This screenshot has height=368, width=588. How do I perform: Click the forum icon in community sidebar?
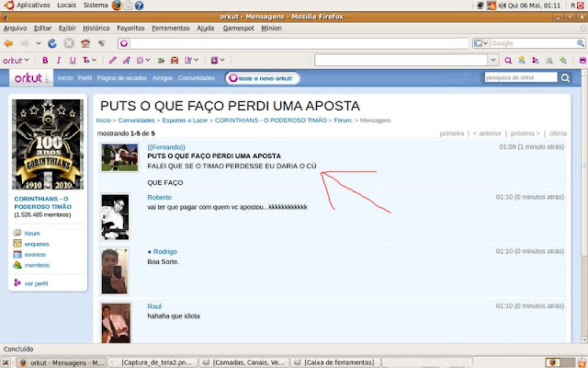pos(17,233)
